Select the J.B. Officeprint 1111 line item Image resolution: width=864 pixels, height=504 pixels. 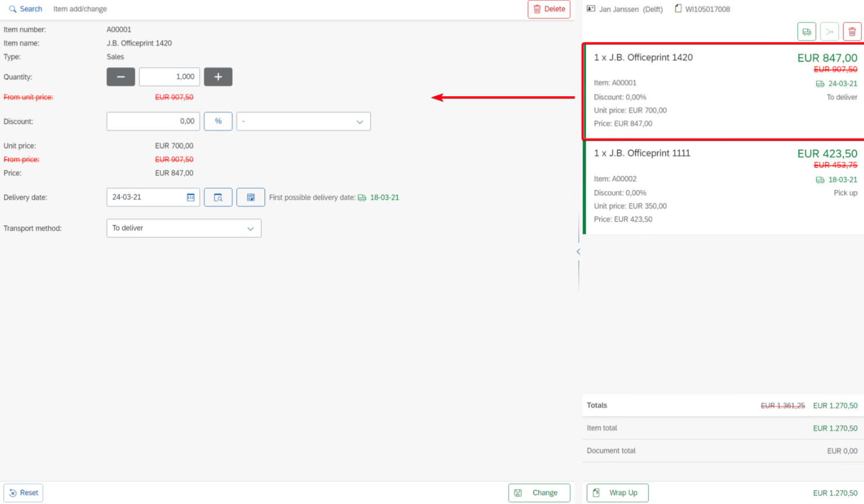pyautogui.click(x=723, y=187)
